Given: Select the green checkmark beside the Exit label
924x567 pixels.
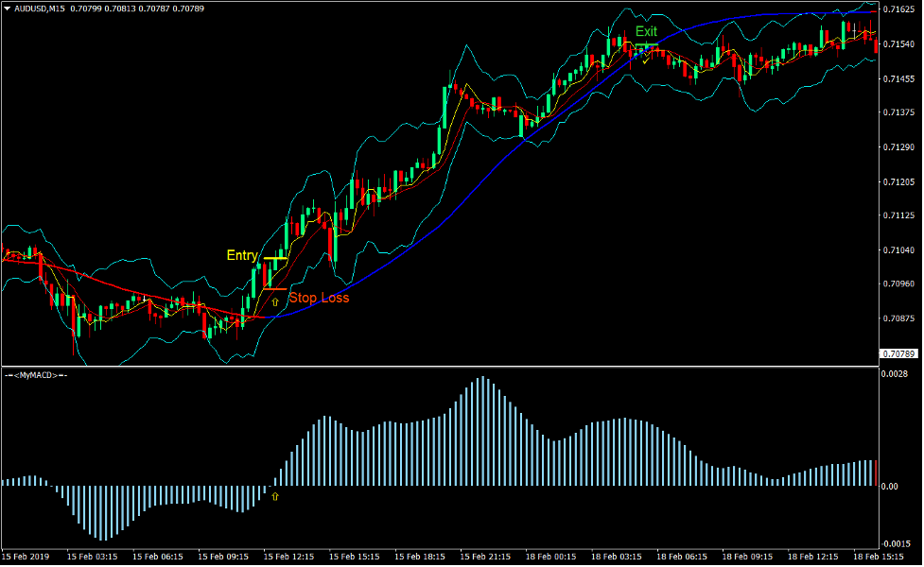Looking at the screenshot, I should pyautogui.click(x=645, y=60).
